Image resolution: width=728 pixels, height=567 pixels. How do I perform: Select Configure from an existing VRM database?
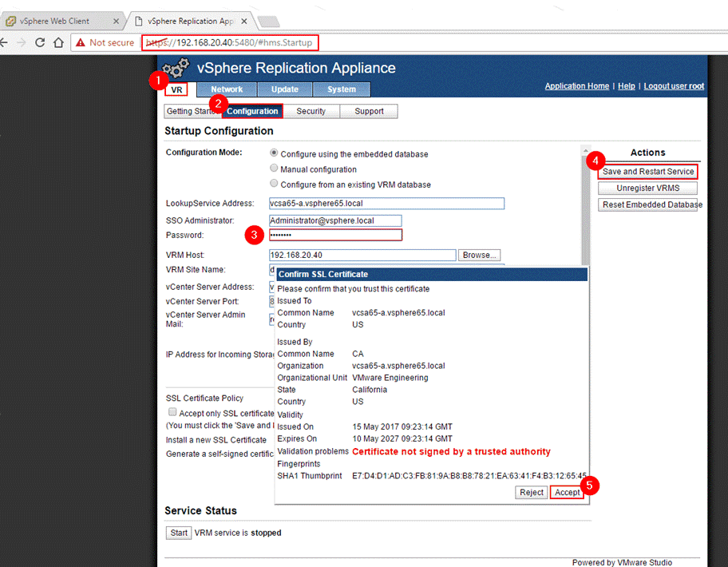click(x=274, y=184)
